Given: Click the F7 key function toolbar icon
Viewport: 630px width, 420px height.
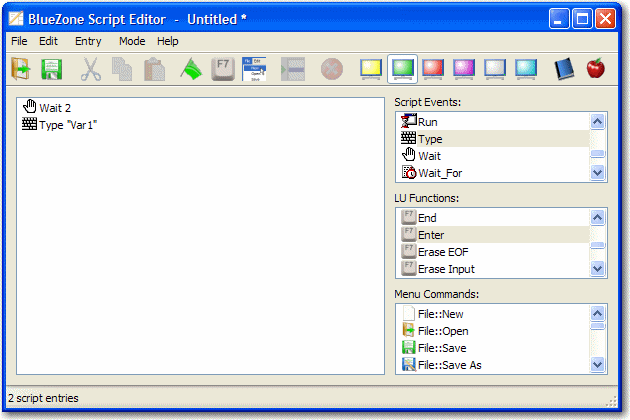Looking at the screenshot, I should click(x=223, y=69).
